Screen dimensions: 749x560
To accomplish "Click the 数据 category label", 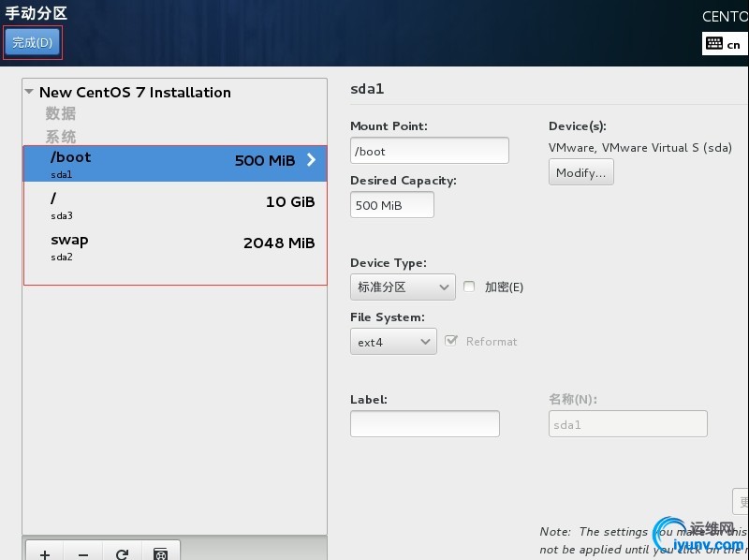I will tap(61, 113).
